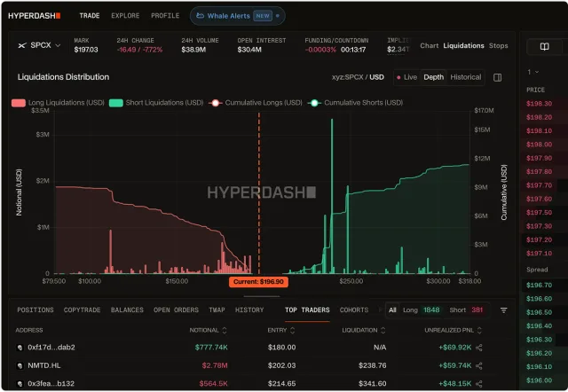Share the 0xf17d...dab2 trader PNL
The height and width of the screenshot is (392, 568).
click(x=479, y=348)
